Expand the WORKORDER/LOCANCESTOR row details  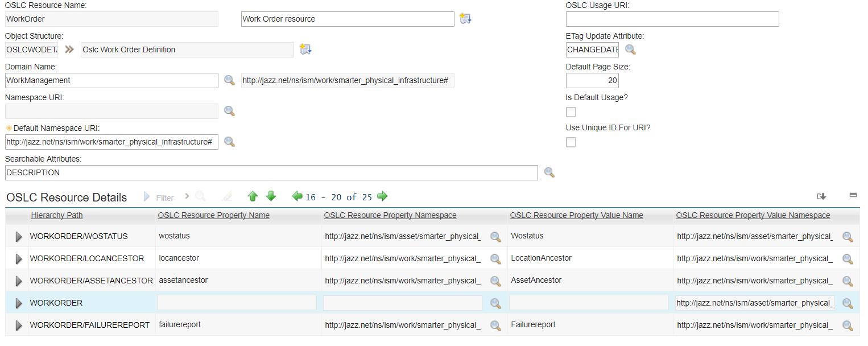18,259
